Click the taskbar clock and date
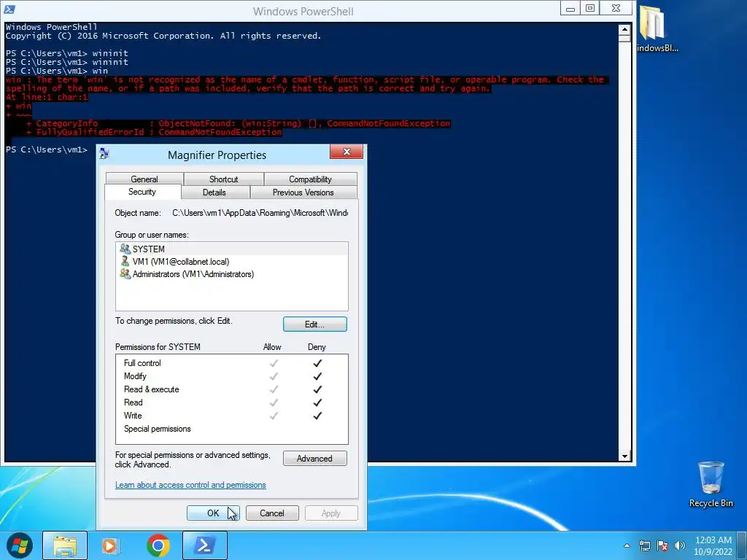 [x=713, y=545]
